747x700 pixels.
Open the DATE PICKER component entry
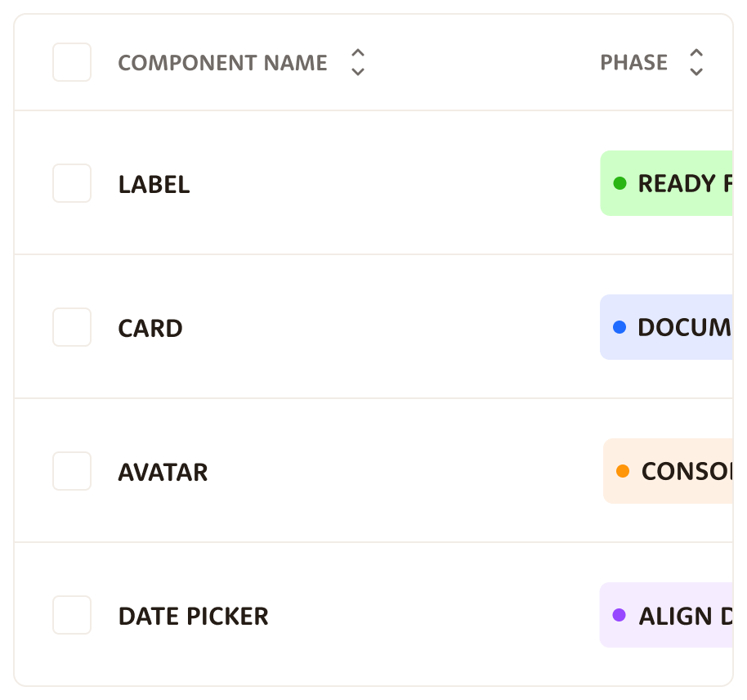click(193, 617)
